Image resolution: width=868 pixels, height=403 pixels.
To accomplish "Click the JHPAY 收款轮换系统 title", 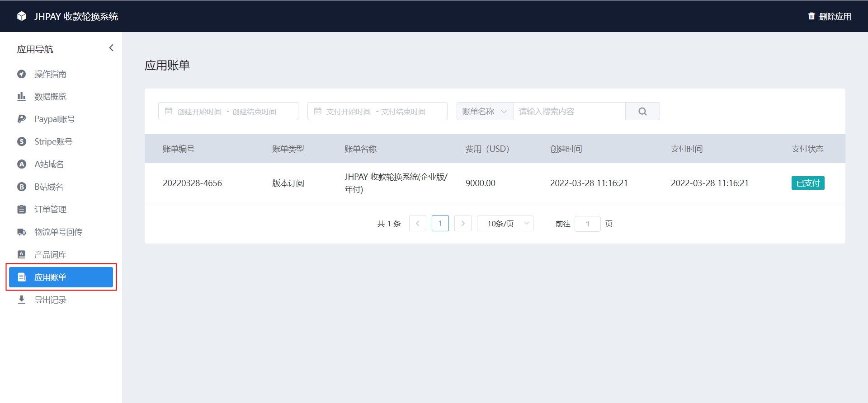I will click(76, 17).
